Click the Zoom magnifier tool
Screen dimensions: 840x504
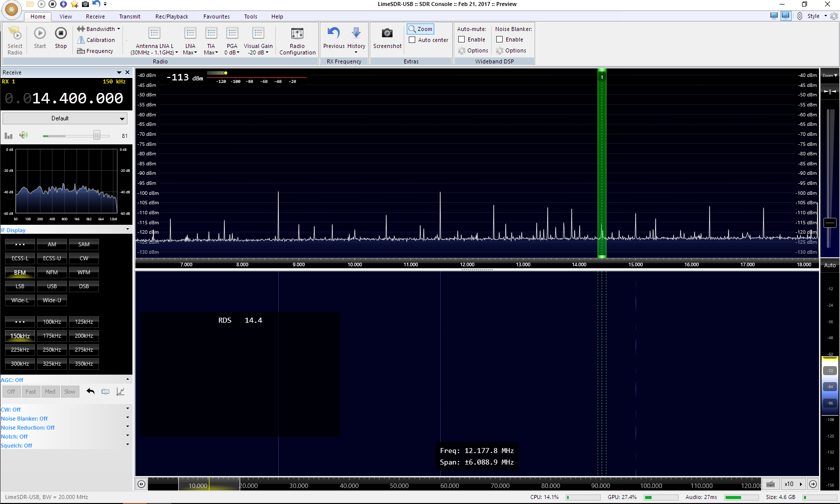coord(420,29)
